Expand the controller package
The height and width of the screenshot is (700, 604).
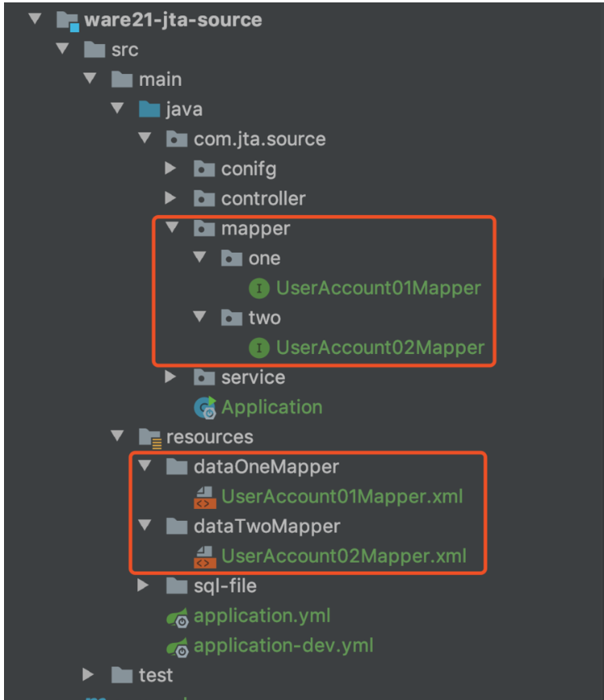click(171, 198)
